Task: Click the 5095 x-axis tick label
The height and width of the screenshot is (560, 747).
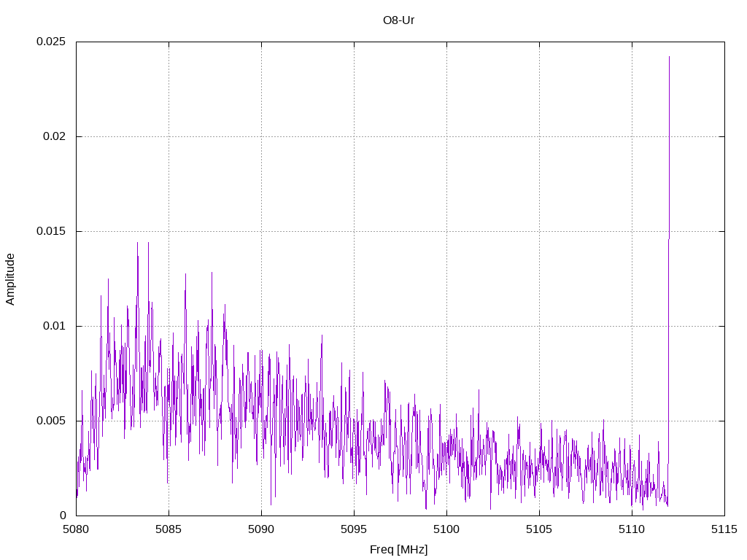Action: 354,529
